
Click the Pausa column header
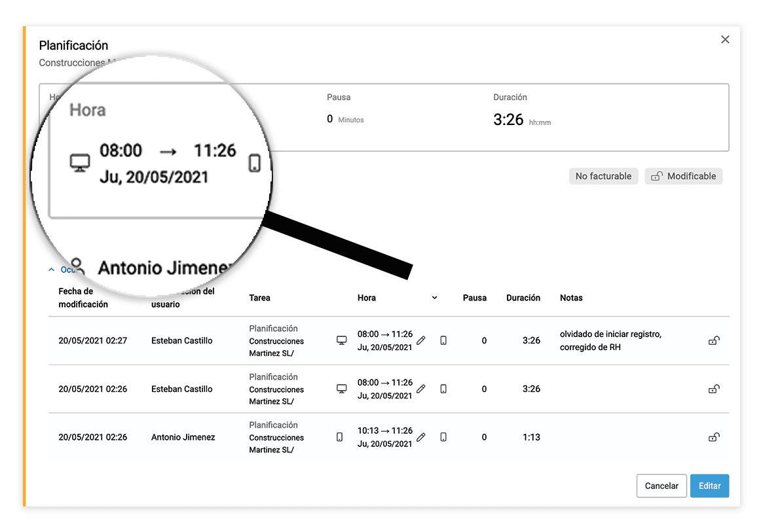pos(474,298)
